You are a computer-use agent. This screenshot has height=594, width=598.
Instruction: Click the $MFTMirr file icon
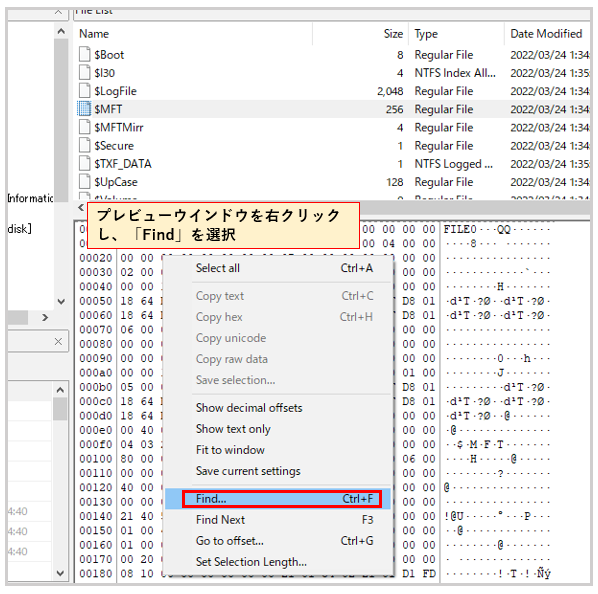(84, 127)
